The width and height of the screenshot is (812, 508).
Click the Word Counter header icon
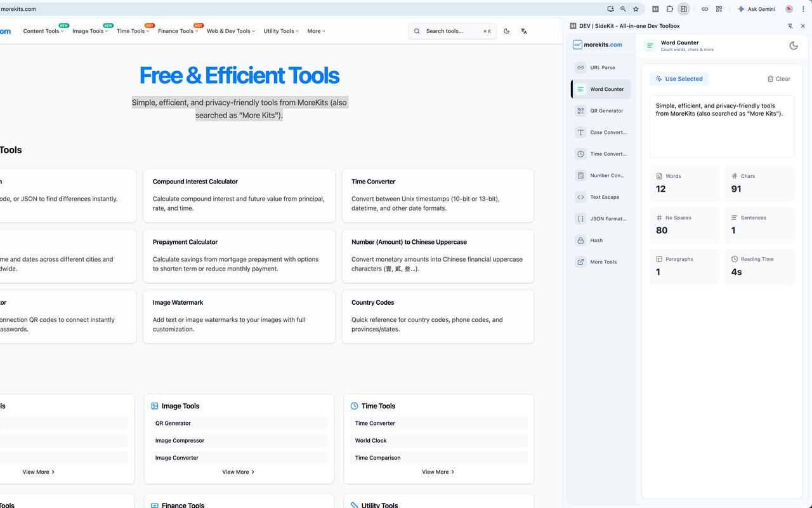point(650,45)
